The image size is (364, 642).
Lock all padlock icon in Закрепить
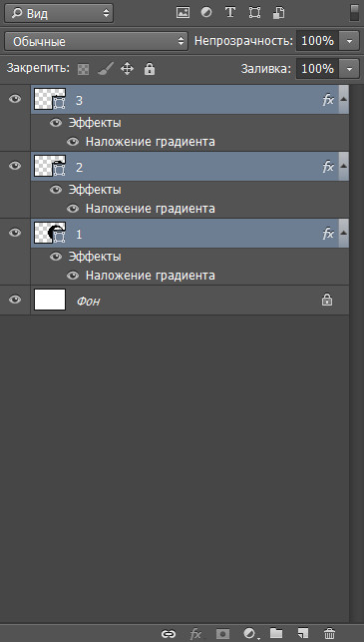150,68
